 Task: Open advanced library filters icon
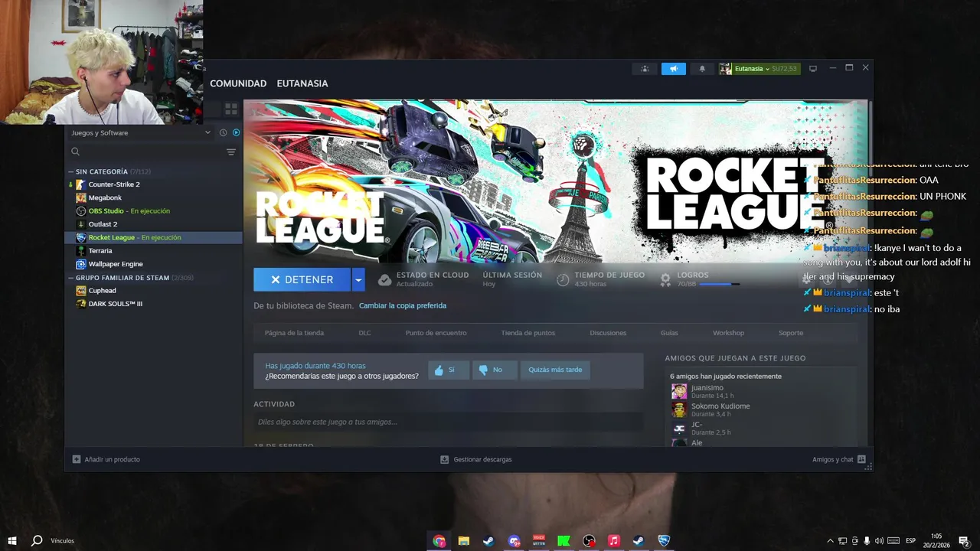(x=230, y=152)
